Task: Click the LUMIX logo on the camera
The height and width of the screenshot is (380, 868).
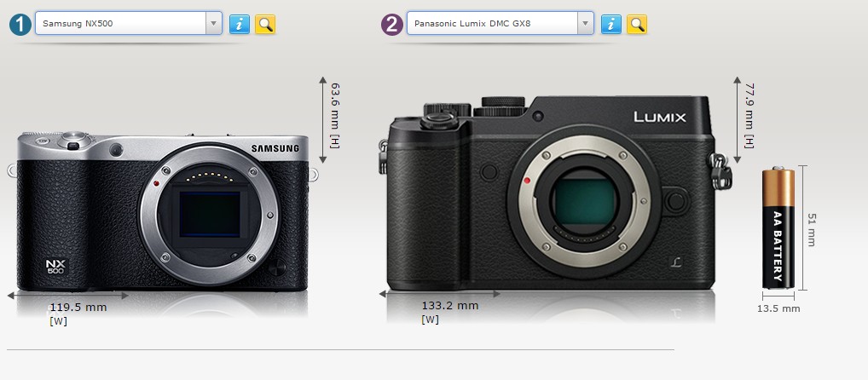Action: (x=659, y=118)
